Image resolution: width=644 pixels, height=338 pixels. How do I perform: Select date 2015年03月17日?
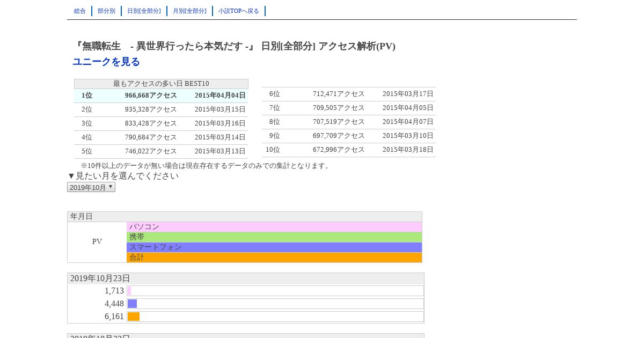(408, 94)
